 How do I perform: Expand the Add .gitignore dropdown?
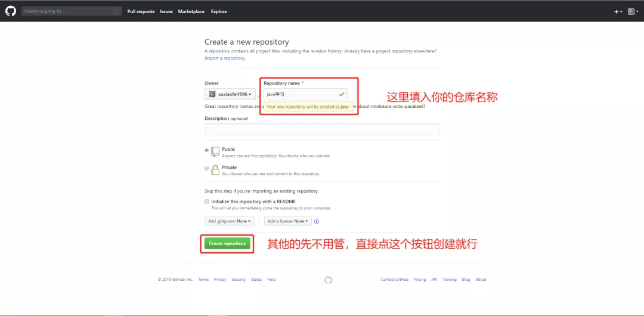(229, 221)
